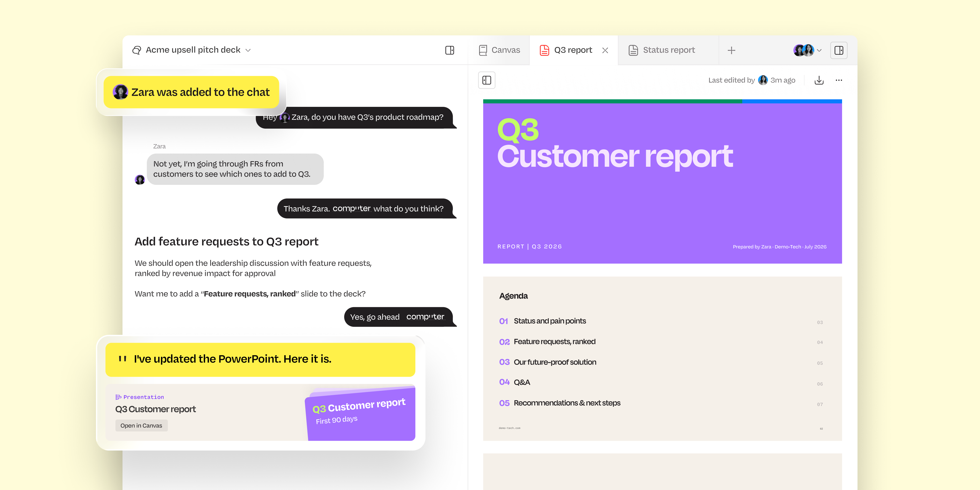Select agenda item Status and pain points
Screen dimensions: 980x490
[550, 321]
